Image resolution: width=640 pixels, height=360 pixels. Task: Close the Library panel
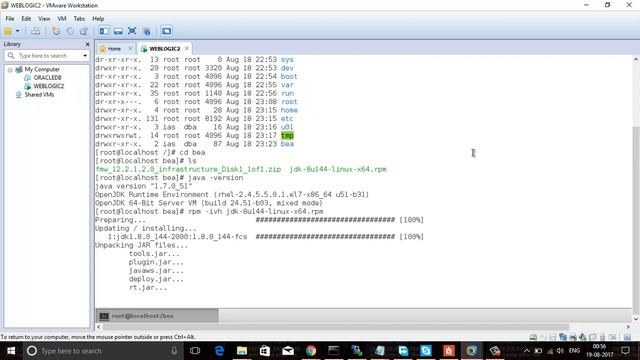[87, 44]
